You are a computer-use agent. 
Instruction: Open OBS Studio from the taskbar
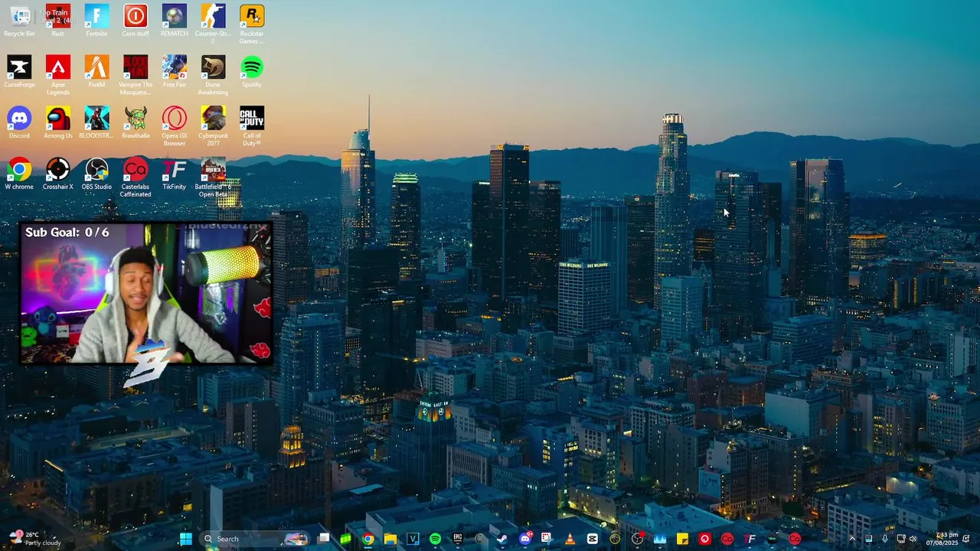tap(637, 539)
